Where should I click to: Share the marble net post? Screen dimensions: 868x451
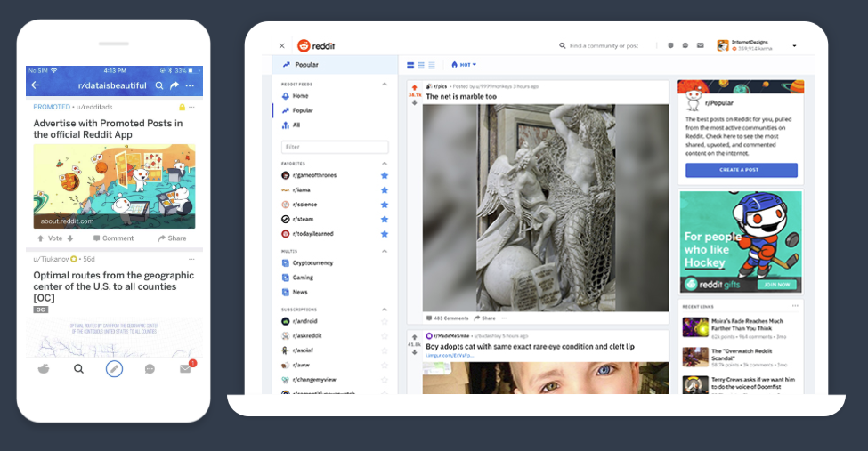[485, 318]
